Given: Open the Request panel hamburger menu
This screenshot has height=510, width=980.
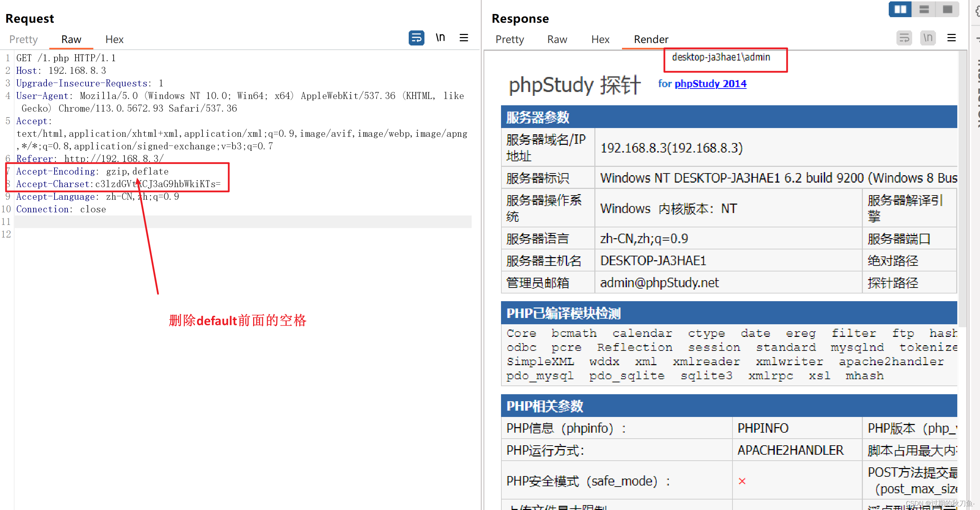Looking at the screenshot, I should tap(463, 38).
